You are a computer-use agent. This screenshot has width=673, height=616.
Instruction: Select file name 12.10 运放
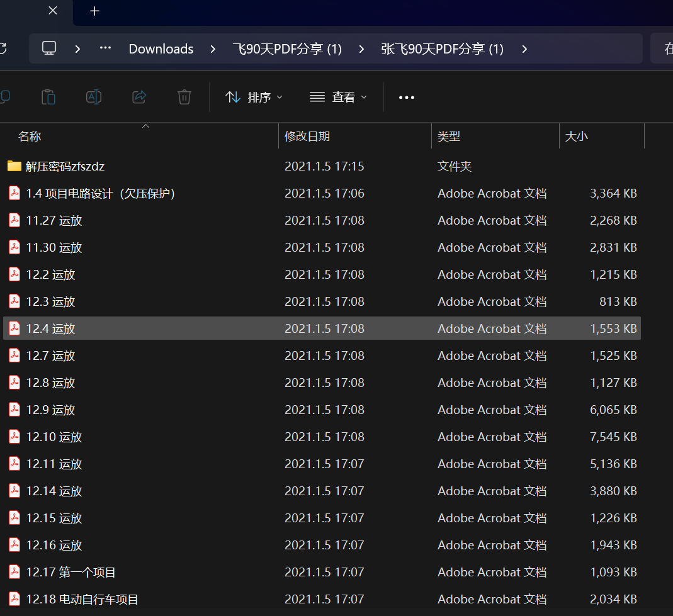tap(54, 437)
